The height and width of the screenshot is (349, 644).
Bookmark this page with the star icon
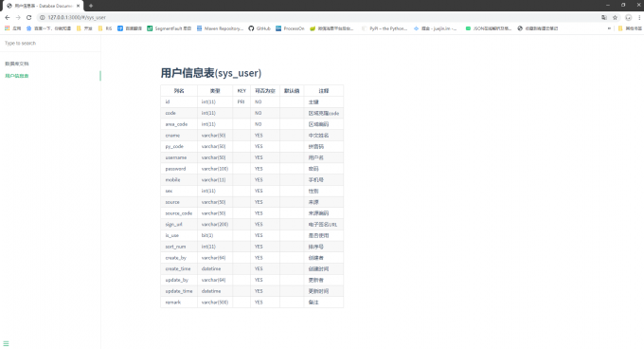click(x=615, y=17)
